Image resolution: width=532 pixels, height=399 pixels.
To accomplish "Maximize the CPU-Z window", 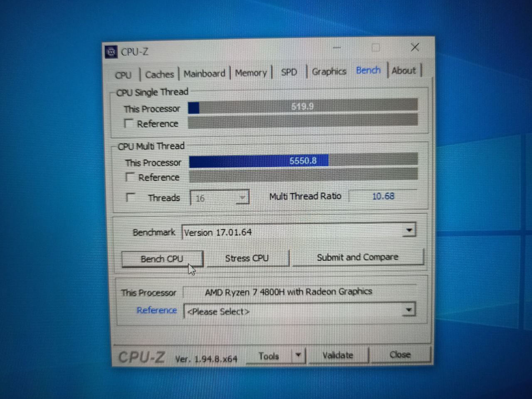I will (376, 48).
